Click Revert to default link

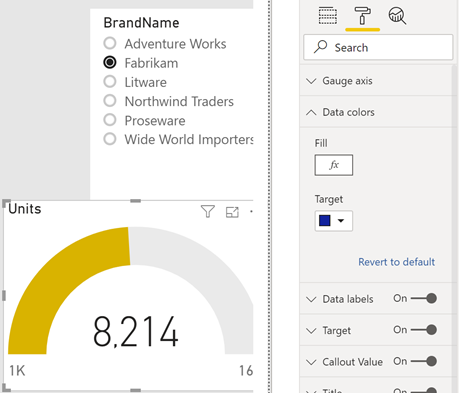pyautogui.click(x=396, y=262)
